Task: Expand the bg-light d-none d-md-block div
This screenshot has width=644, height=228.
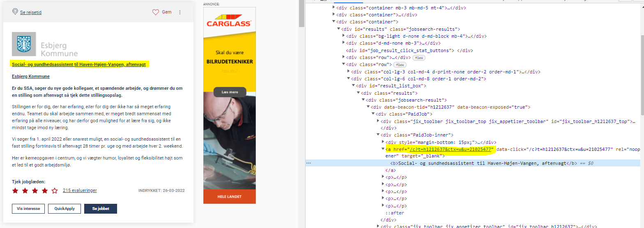Action: tap(343, 36)
